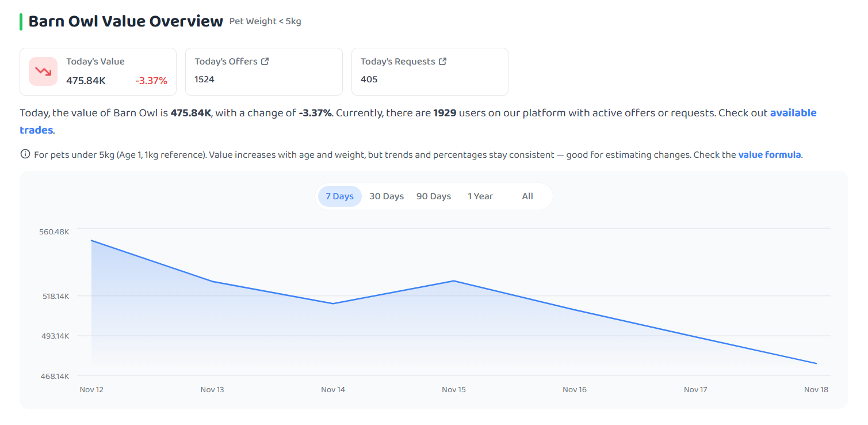The width and height of the screenshot is (868, 425).
Task: Switch chart to 30 Days
Action: click(x=387, y=196)
